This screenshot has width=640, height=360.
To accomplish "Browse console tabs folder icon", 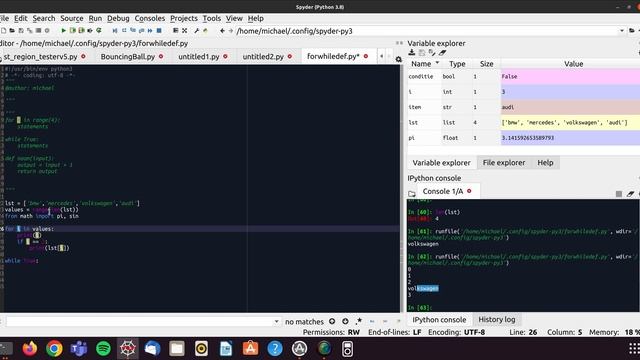I will click(x=411, y=193).
